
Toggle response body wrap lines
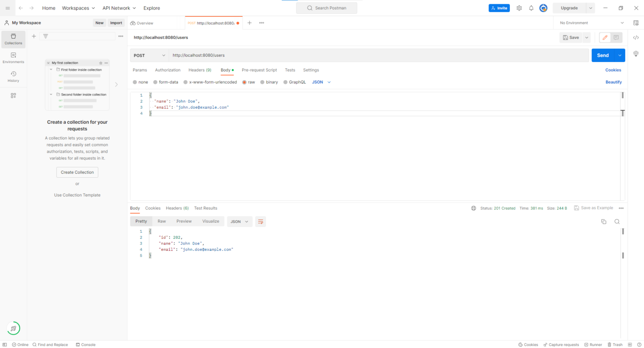(x=260, y=221)
